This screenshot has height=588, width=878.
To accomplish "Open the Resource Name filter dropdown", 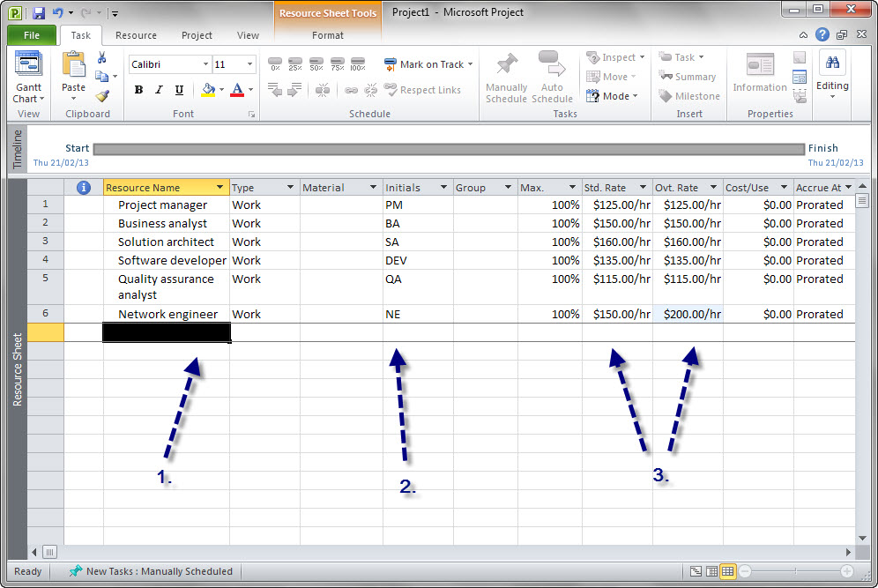I will coord(219,187).
